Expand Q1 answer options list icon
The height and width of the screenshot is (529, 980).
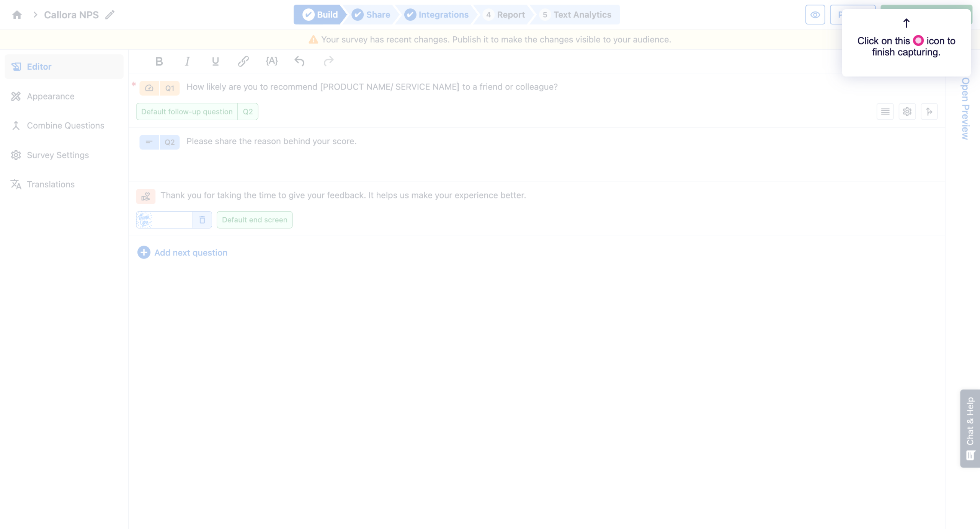885,112
